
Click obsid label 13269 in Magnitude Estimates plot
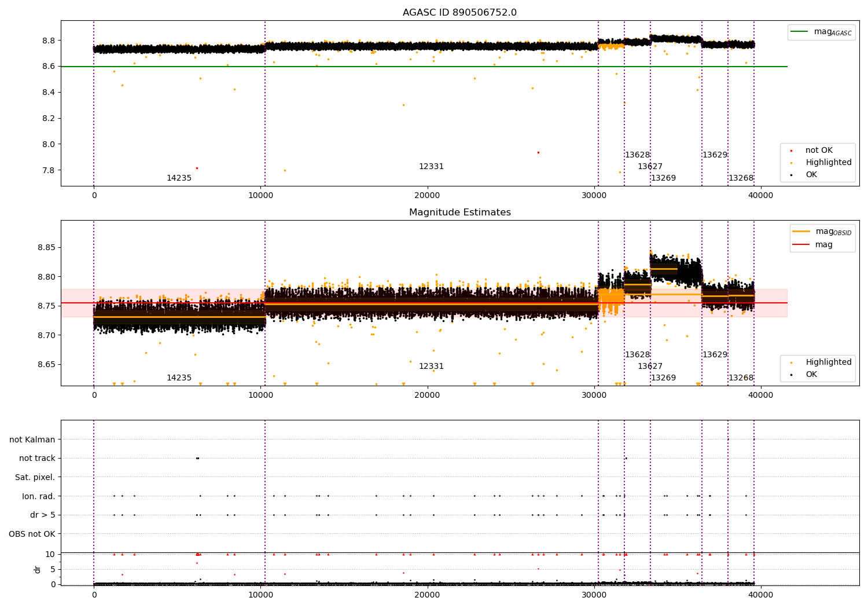click(663, 378)
